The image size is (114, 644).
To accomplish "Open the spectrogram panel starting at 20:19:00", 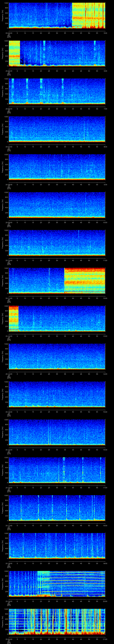I will click(57, 584).
